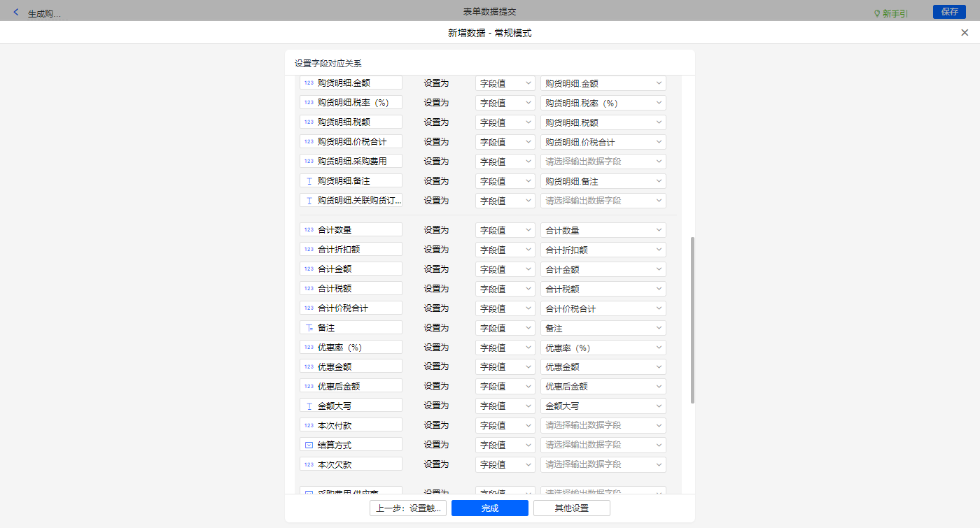This screenshot has height=528, width=980.
Task: Click the vertical scrollbar in the field list
Action: tap(692, 320)
